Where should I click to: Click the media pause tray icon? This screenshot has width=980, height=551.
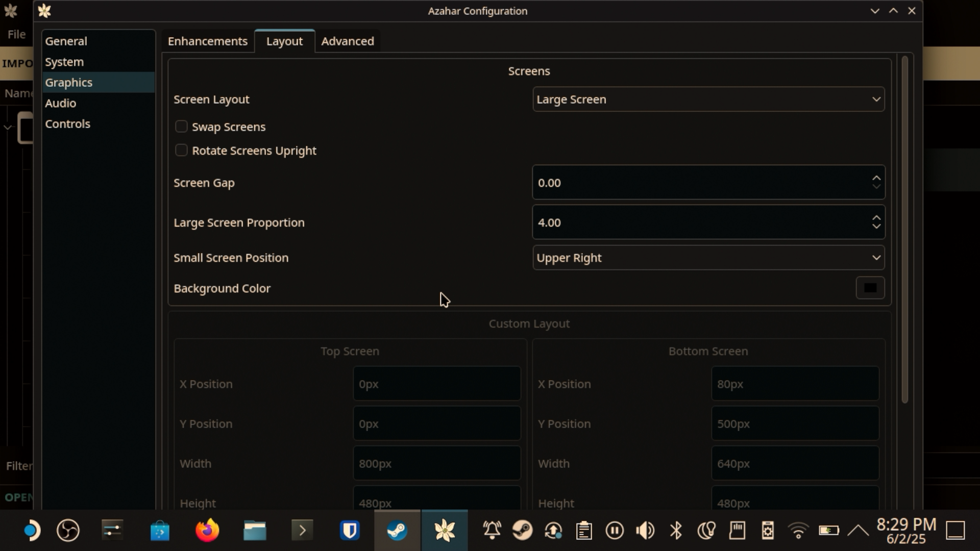615,531
